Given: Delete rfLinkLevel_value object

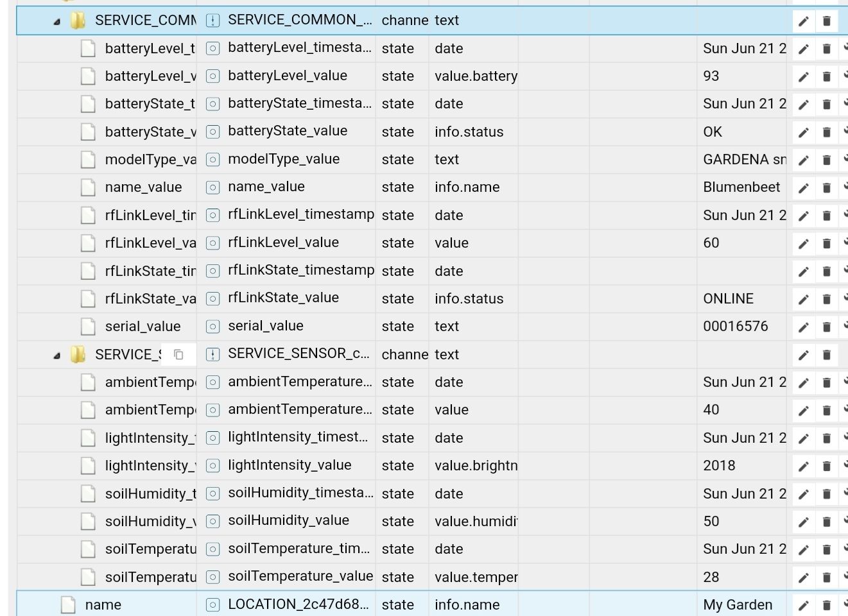Looking at the screenshot, I should point(827,244).
